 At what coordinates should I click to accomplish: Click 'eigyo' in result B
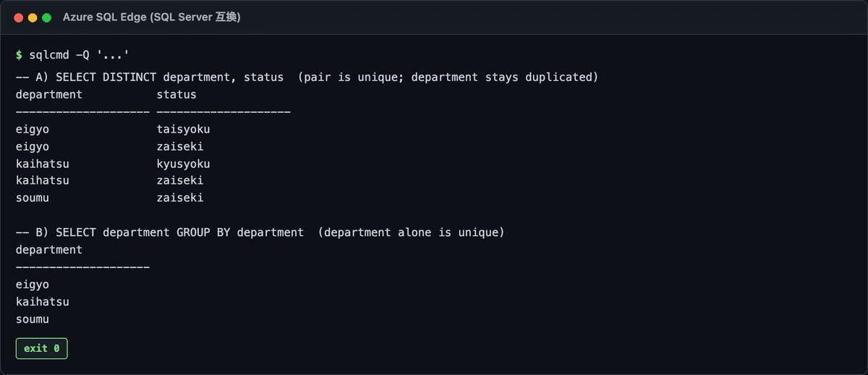coord(32,285)
